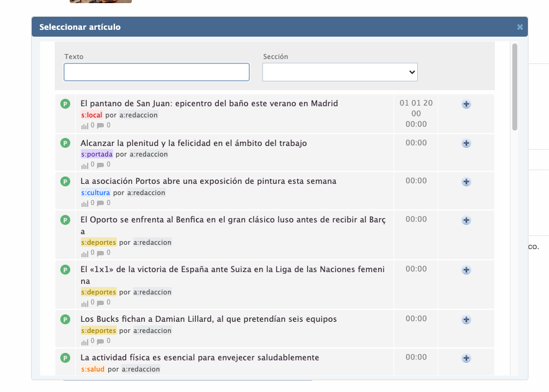Add the actividad física article via plus icon

(466, 358)
